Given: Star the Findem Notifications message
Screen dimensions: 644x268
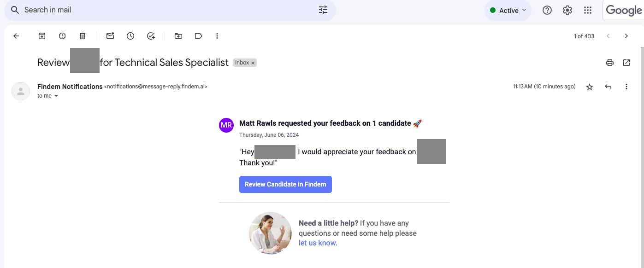Looking at the screenshot, I should [x=590, y=87].
